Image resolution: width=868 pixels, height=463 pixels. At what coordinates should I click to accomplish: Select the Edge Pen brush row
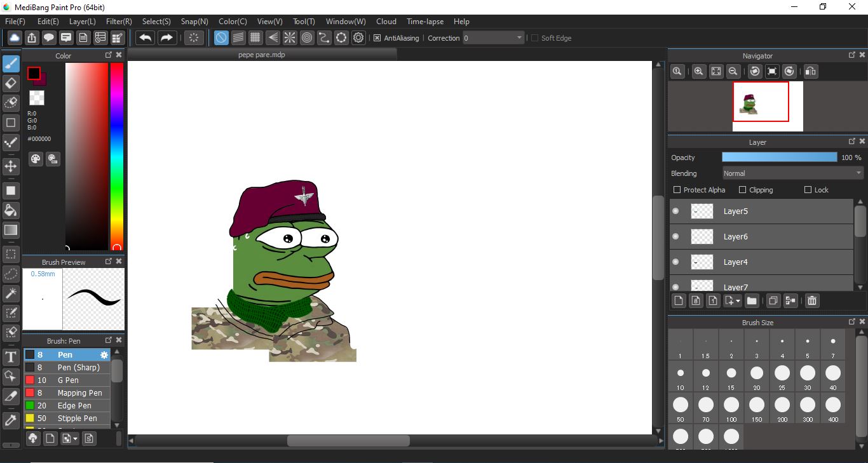67,406
